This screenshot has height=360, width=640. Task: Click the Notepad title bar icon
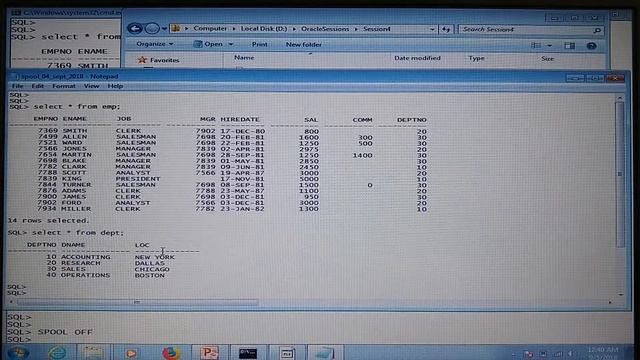15,76
